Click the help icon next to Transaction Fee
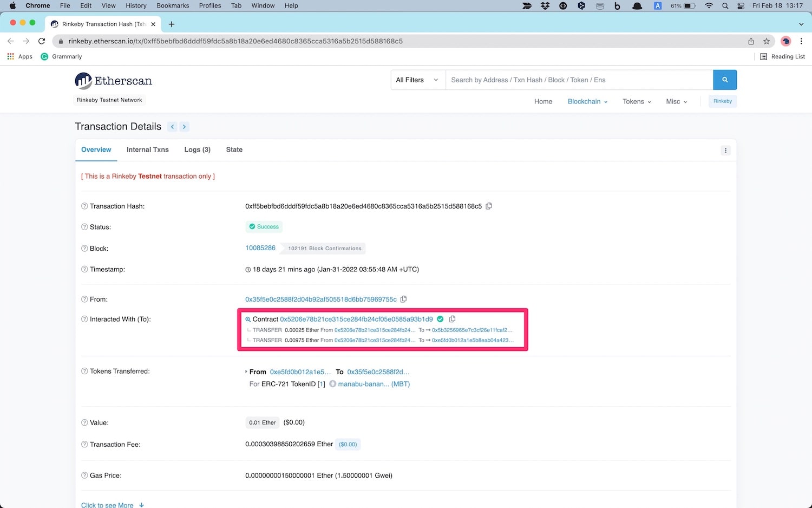Image resolution: width=812 pixels, height=508 pixels. coord(84,444)
